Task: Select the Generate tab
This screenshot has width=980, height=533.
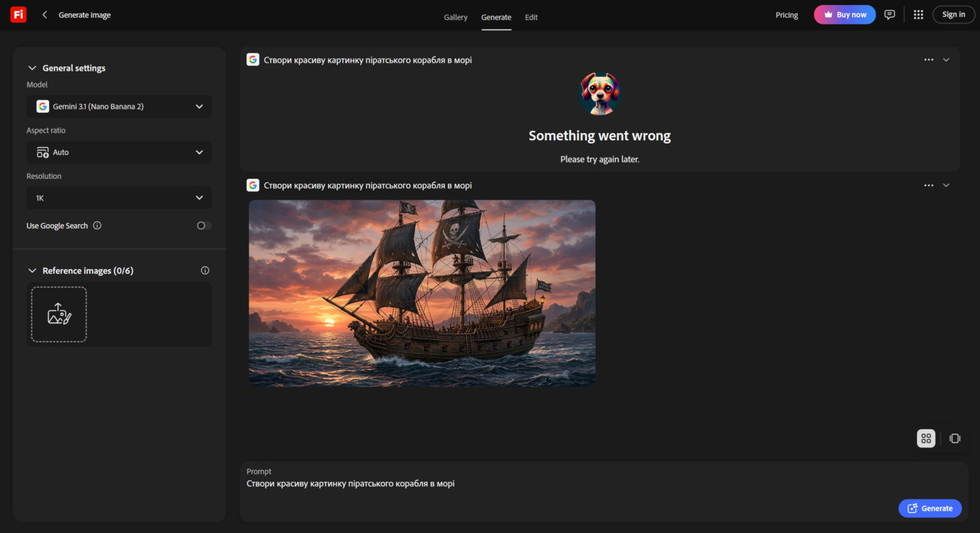Action: 496,17
